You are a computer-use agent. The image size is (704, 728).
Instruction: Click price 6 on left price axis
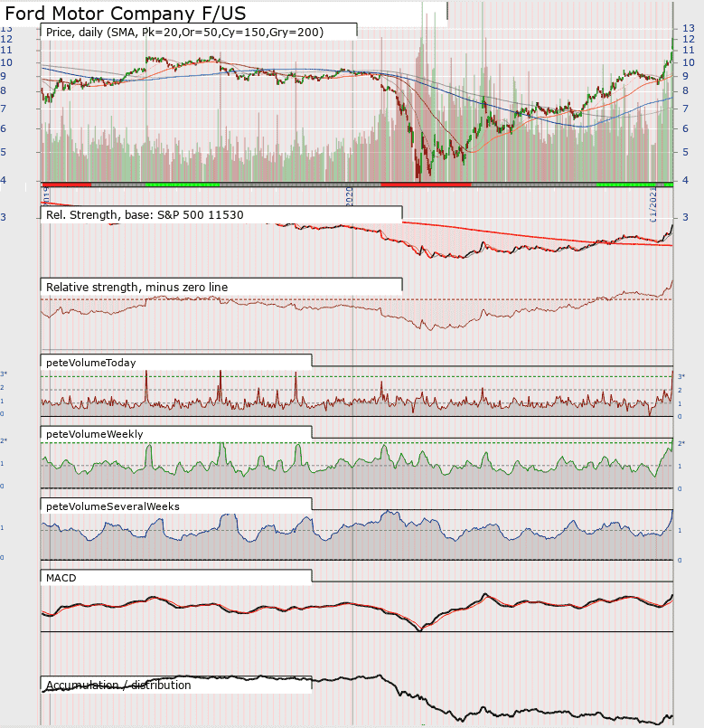(x=4, y=128)
